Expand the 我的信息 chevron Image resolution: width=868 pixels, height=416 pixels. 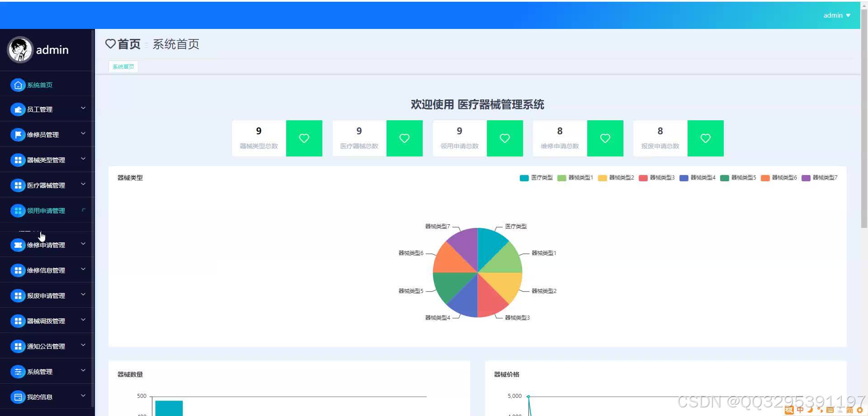tap(83, 396)
